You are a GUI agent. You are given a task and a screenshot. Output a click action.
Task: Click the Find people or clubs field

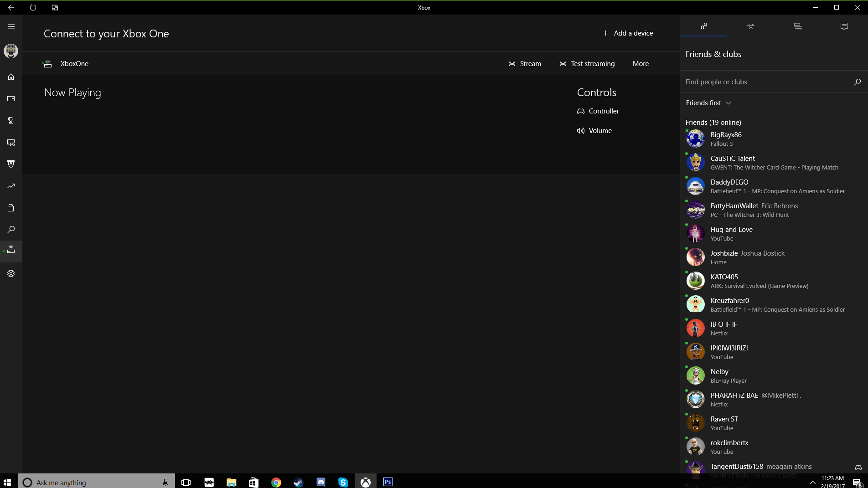pos(766,82)
